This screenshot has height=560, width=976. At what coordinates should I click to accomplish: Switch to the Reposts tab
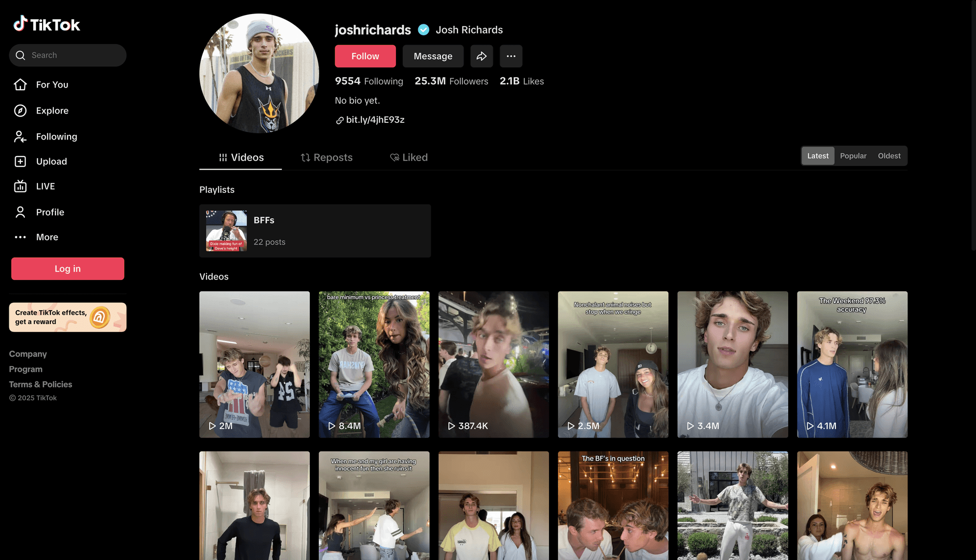[326, 157]
